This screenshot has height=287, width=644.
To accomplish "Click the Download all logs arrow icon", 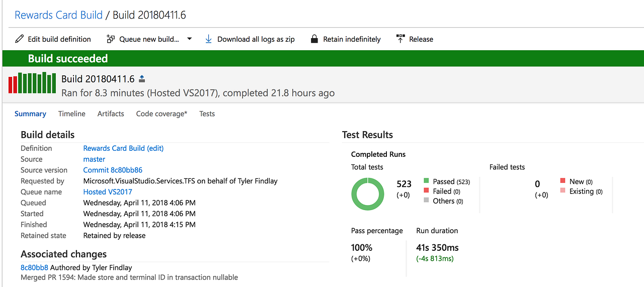I will click(208, 39).
